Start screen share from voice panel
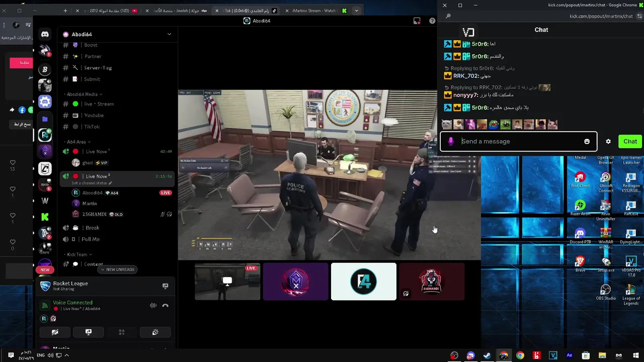The image size is (644, 362). click(x=89, y=332)
